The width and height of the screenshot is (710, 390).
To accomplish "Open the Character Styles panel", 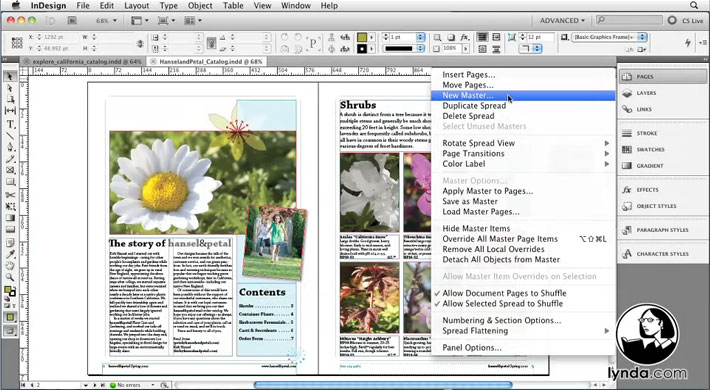I will (662, 254).
